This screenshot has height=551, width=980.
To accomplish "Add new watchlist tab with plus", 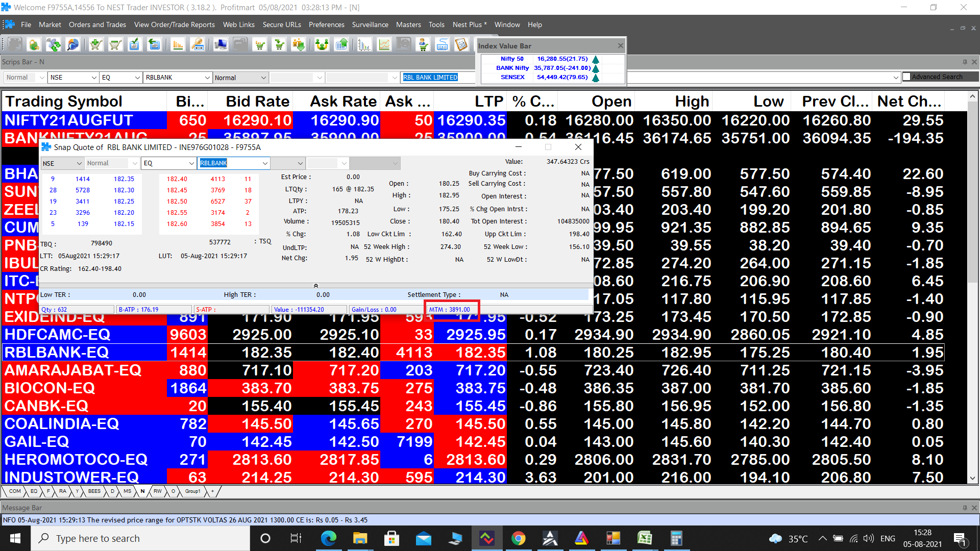I will (x=213, y=491).
